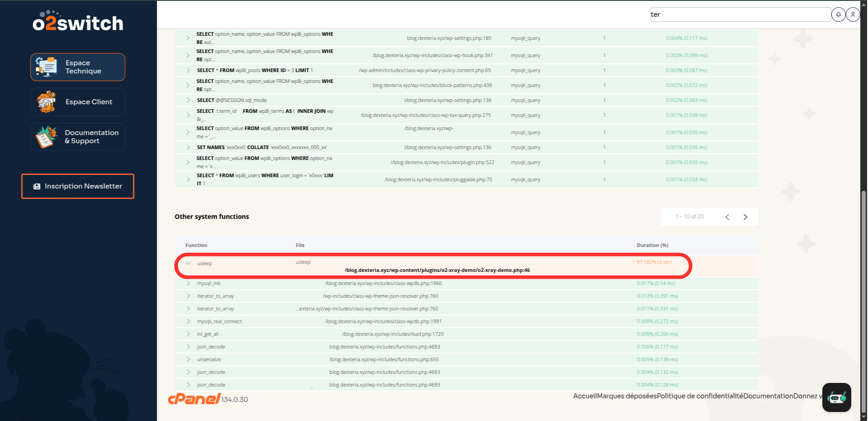Click the cPanel logo
Viewport: 868px width, 421px height.
[194, 399]
